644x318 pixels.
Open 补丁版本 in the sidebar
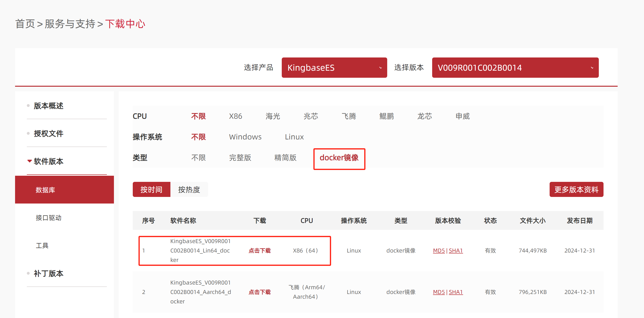(x=48, y=273)
